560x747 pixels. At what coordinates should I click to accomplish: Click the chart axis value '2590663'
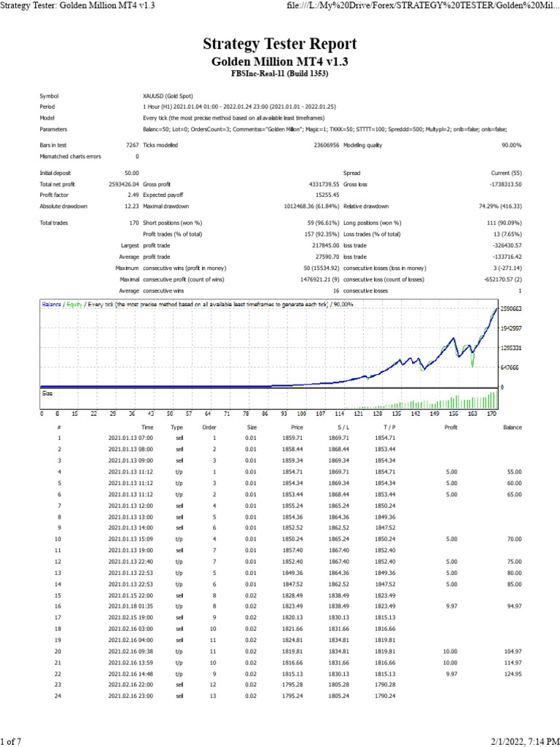tap(511, 309)
